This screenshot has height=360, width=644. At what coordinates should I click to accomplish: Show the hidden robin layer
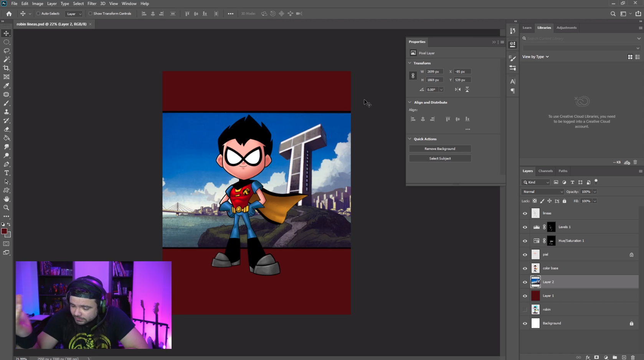[x=525, y=309]
